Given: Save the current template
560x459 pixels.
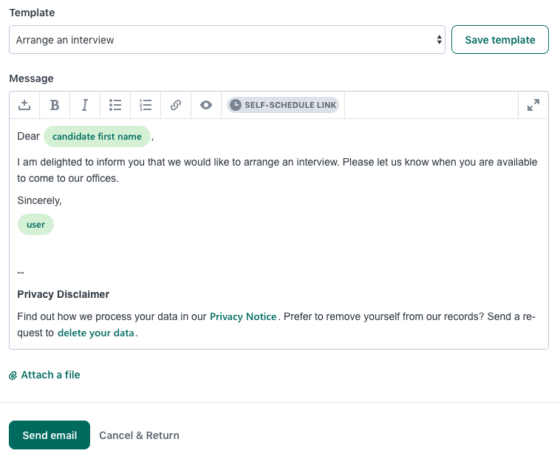Looking at the screenshot, I should (x=500, y=40).
